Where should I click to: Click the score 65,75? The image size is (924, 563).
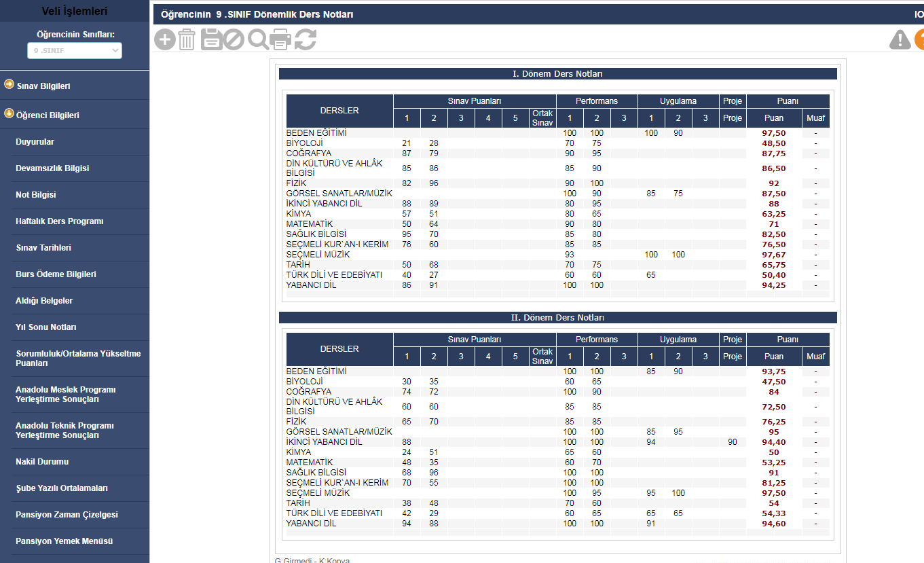[x=774, y=265]
